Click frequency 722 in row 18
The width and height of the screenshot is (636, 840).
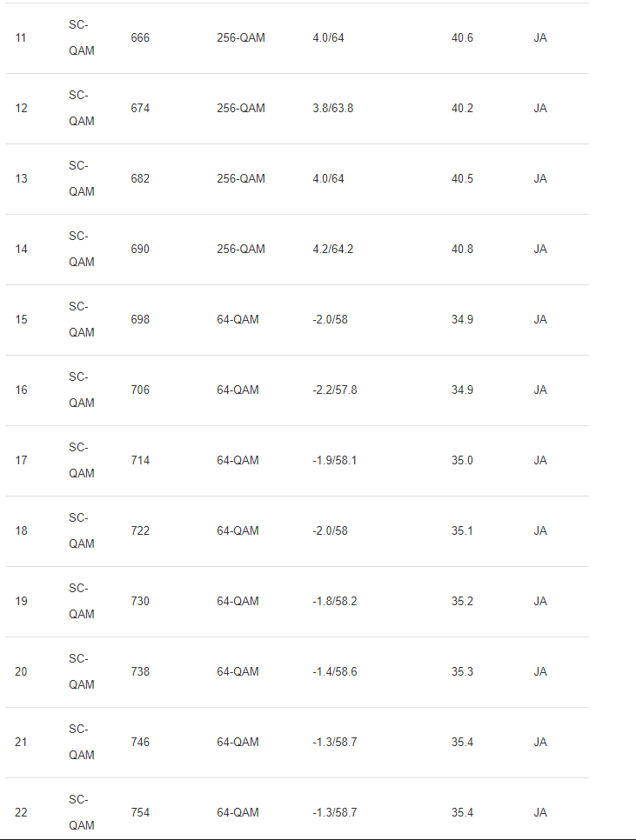tap(140, 531)
